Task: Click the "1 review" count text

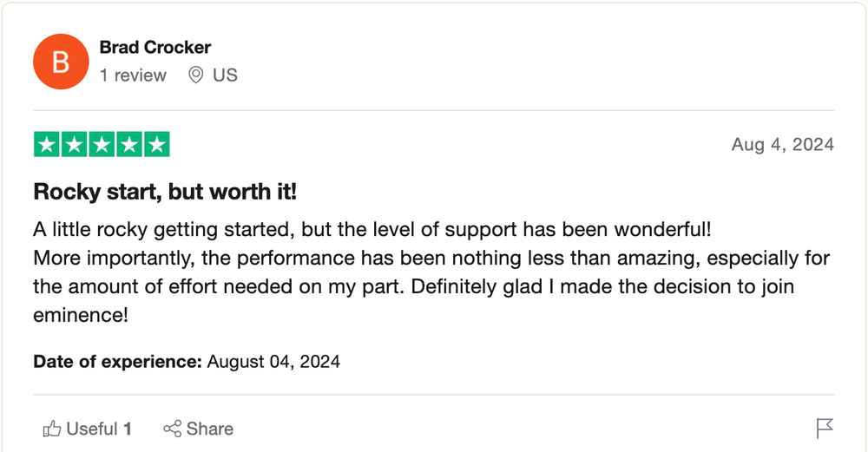Action: pyautogui.click(x=133, y=75)
